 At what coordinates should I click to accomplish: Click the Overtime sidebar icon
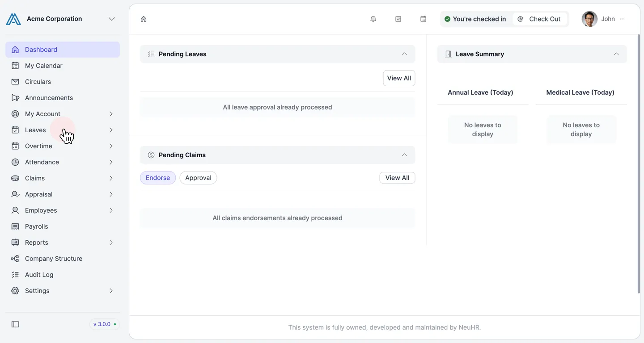point(15,146)
